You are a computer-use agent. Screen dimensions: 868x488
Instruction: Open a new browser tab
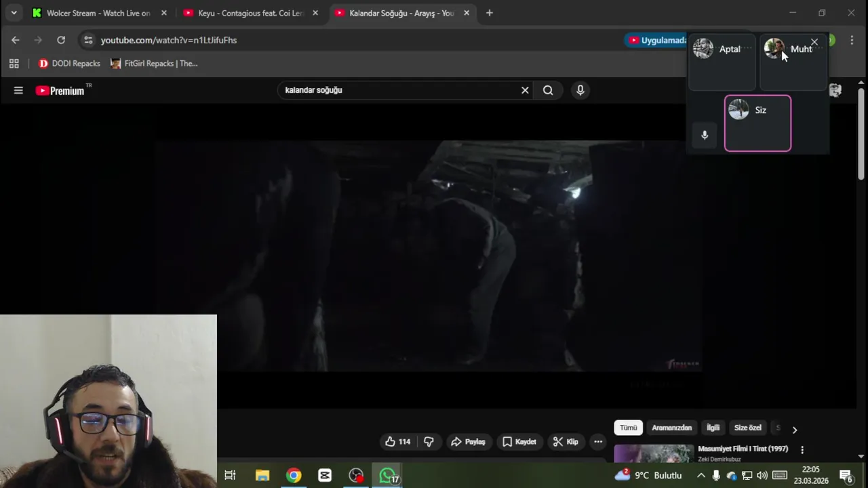coord(490,13)
